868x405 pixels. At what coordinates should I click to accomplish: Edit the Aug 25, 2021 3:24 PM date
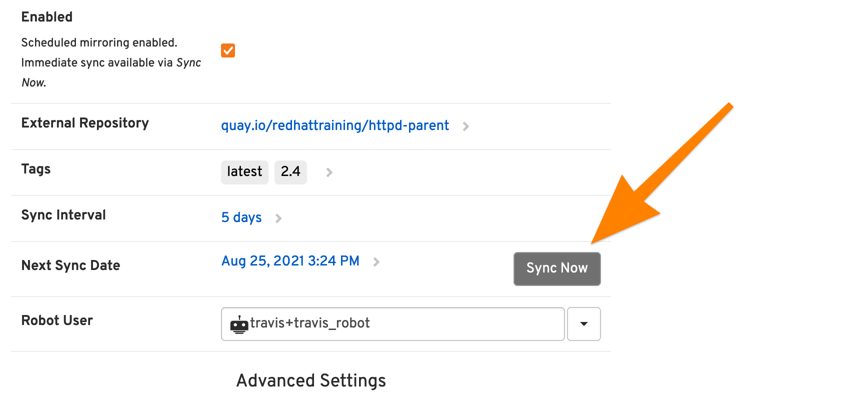pyautogui.click(x=290, y=261)
